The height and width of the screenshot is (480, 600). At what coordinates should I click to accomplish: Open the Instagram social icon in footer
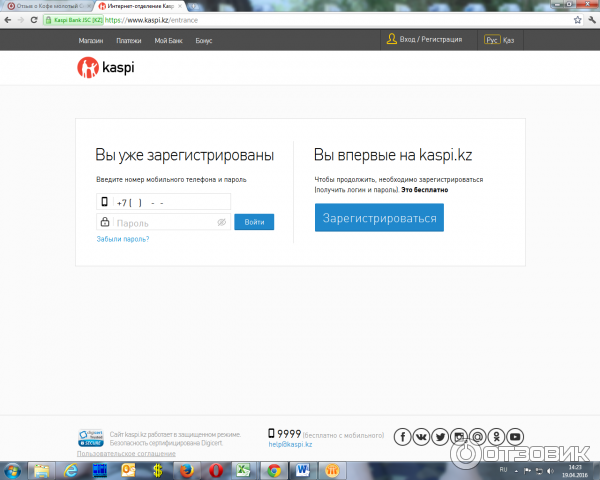(x=459, y=437)
